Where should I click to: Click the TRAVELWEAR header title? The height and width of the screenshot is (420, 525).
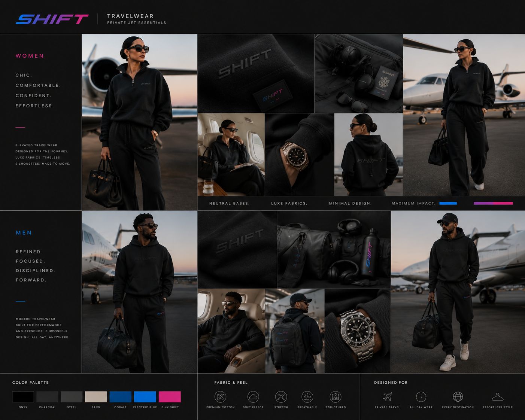tap(130, 16)
